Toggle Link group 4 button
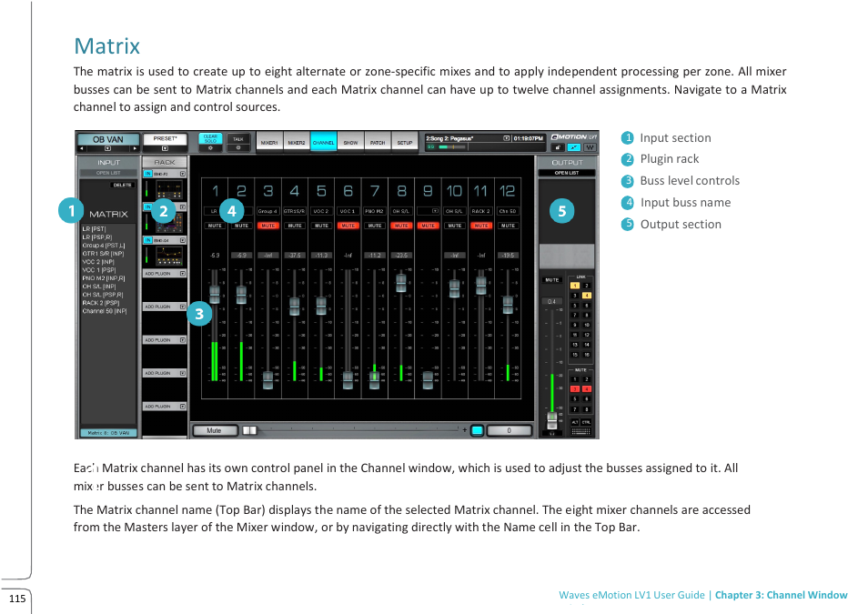The height and width of the screenshot is (614, 868). [x=586, y=296]
